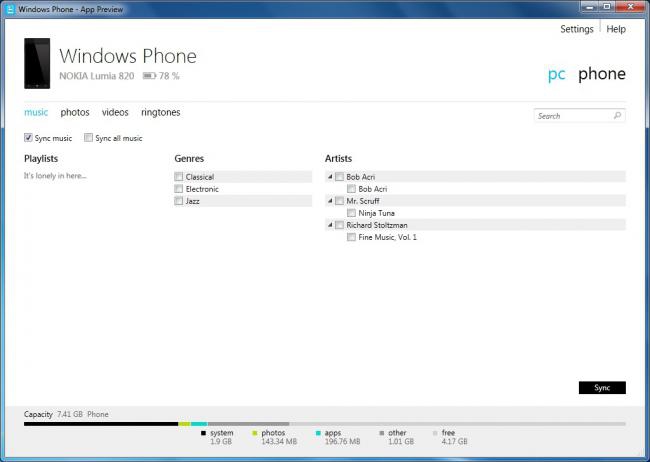Click the 1.01 GB other value
The height and width of the screenshot is (462, 650).
point(401,442)
